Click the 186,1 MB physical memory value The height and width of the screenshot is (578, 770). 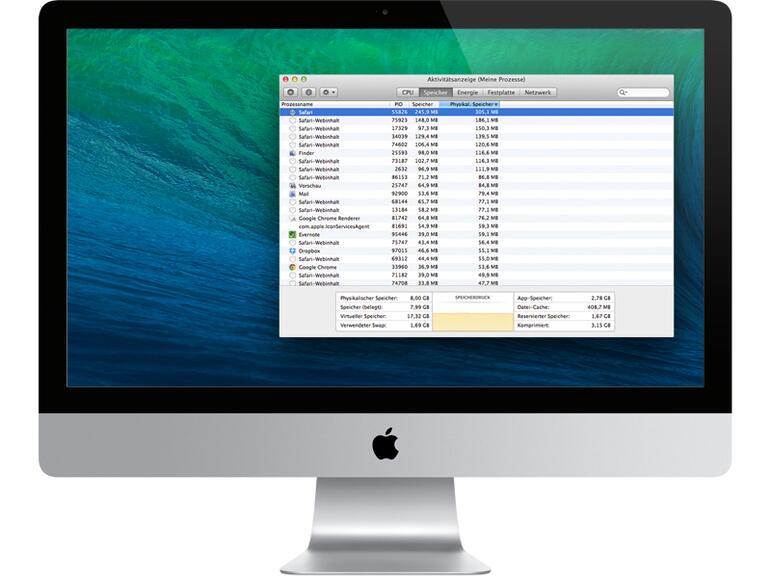487,120
